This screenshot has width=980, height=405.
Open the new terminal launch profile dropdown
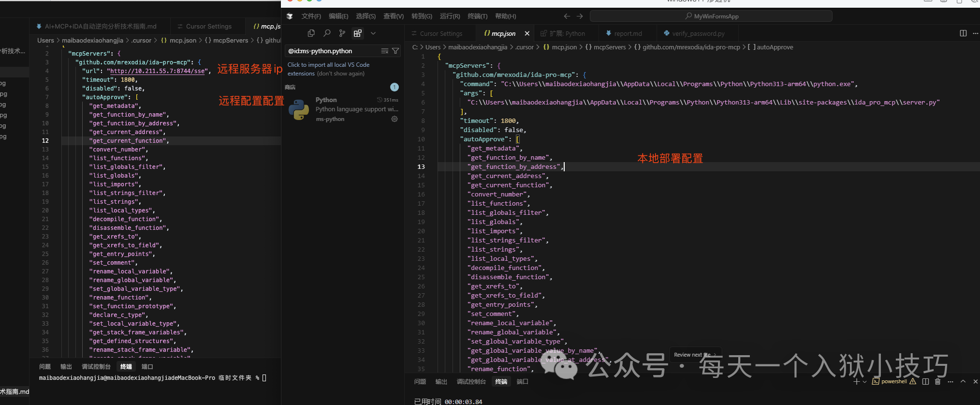[864, 382]
